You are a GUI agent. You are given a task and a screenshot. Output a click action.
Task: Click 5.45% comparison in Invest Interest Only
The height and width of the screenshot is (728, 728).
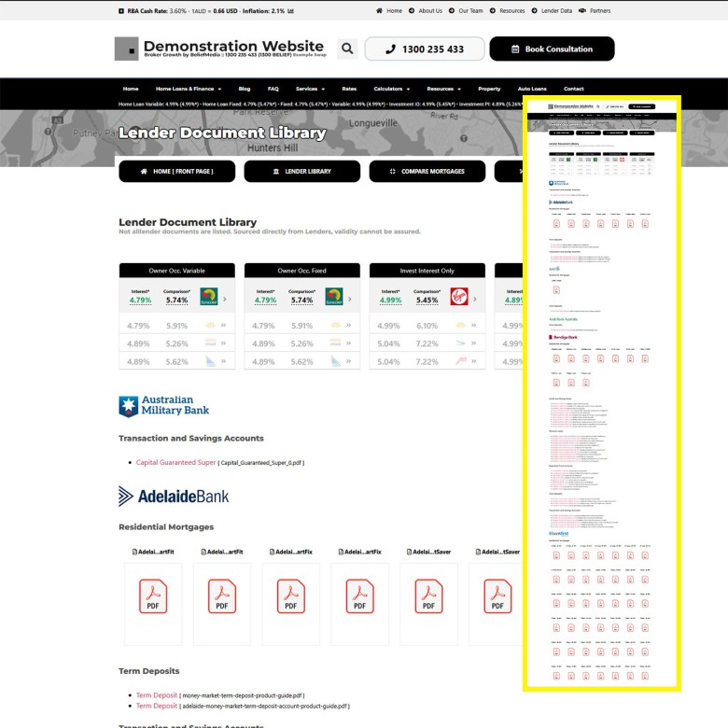427,301
